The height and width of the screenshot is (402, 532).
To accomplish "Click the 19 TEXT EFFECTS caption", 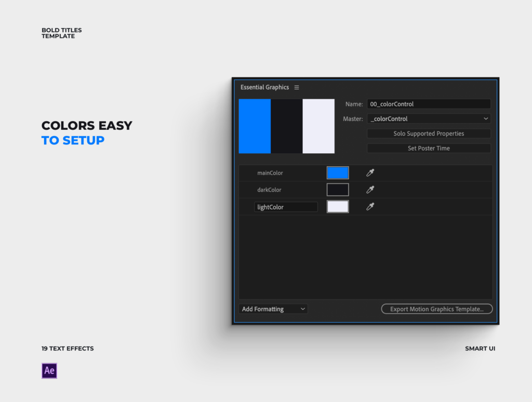I will pyautogui.click(x=68, y=349).
